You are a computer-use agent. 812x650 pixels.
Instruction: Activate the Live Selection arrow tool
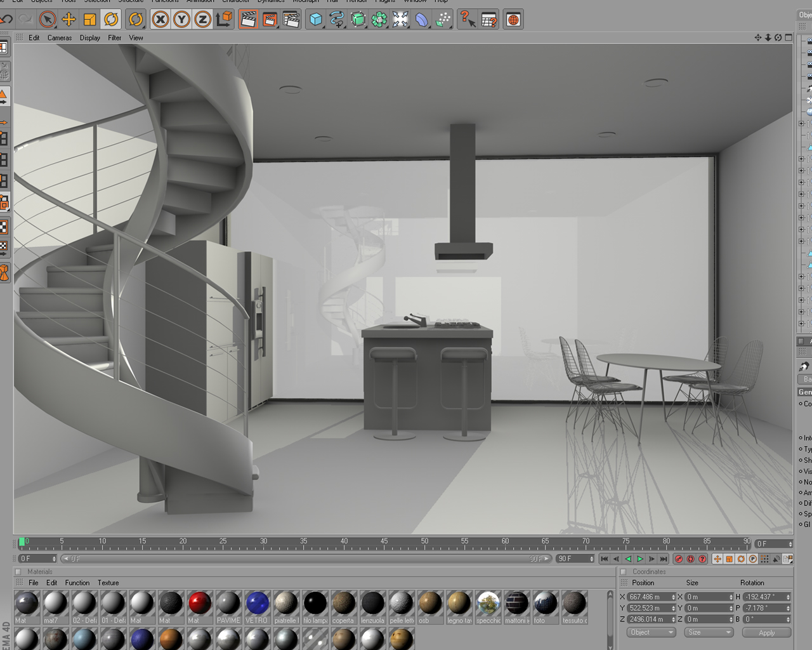coord(48,20)
